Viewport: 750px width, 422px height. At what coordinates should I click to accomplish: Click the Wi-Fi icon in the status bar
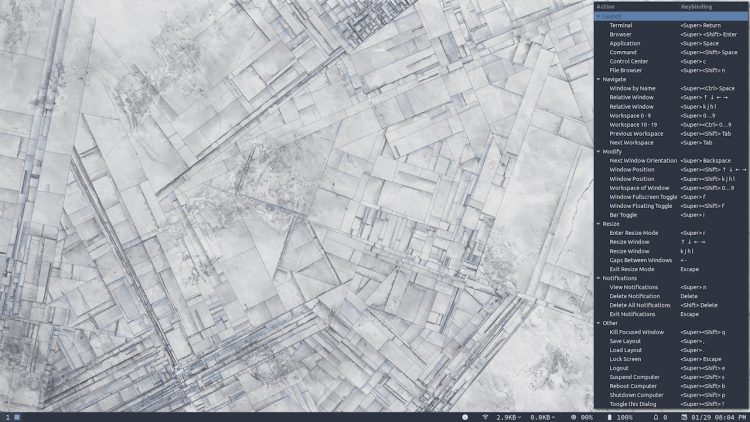(x=485, y=417)
